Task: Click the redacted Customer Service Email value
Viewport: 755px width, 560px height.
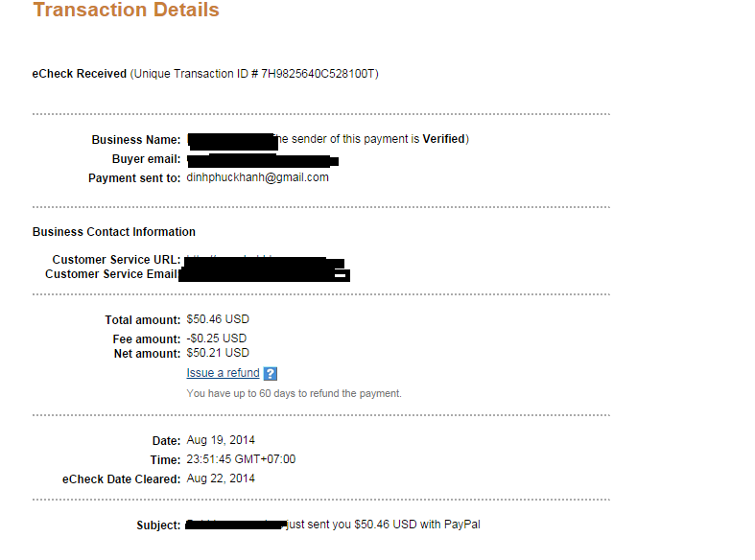Action: 264,274
